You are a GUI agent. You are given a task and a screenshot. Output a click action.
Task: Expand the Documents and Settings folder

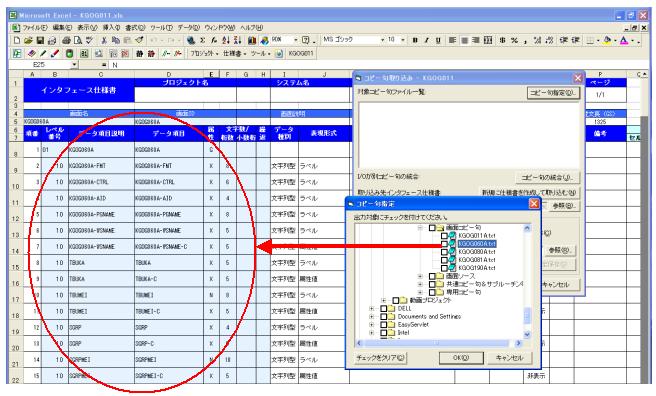tap(372, 317)
